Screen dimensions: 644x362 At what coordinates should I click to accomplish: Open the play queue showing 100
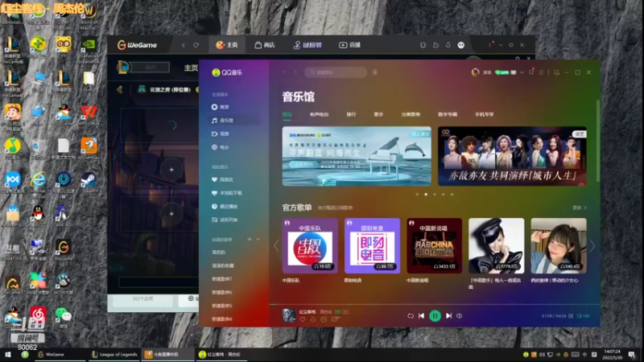pos(583,316)
